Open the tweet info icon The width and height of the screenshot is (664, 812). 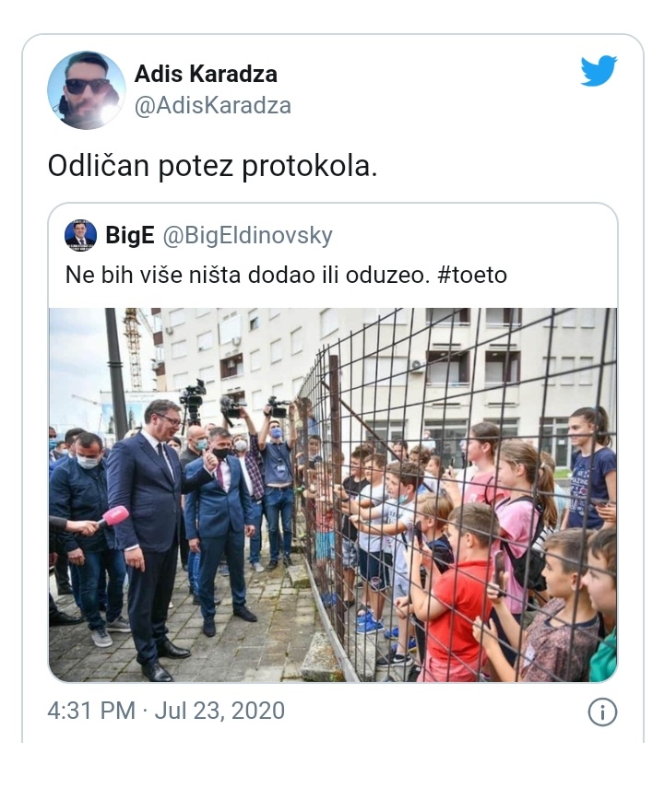point(602,712)
